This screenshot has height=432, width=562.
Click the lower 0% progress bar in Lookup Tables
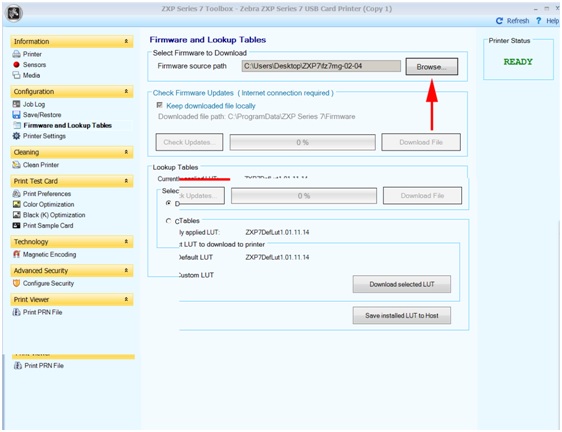tap(304, 196)
